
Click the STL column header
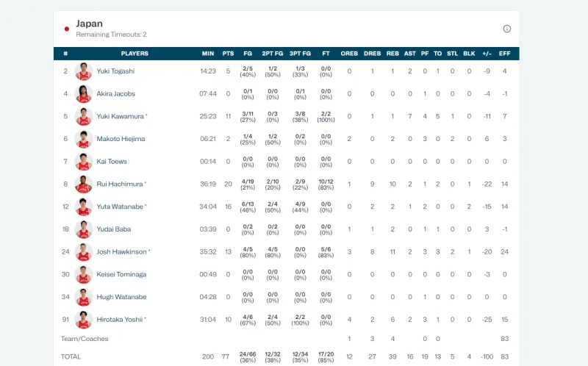click(452, 54)
